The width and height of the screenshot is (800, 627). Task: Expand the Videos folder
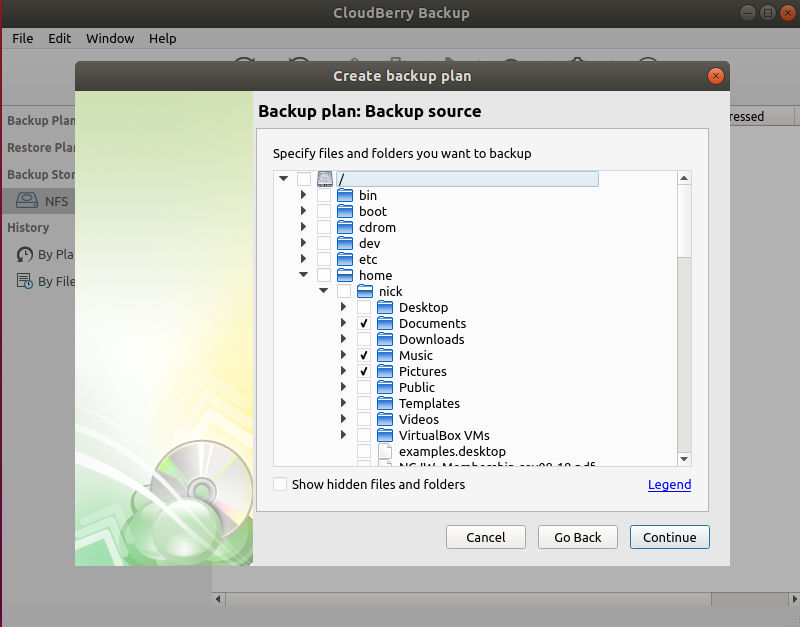point(343,419)
